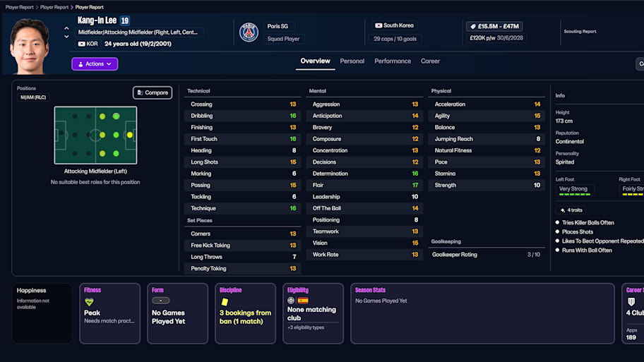Click the Left Foot Very Strong bar

(x=575, y=190)
